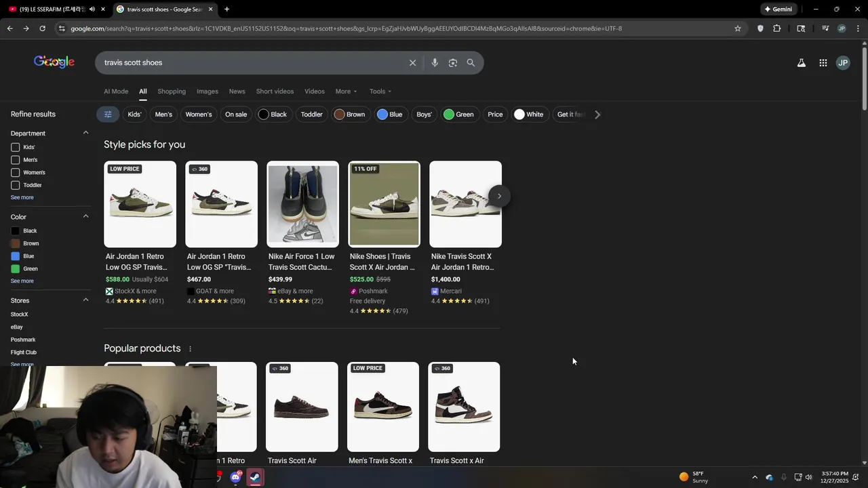
Task: Apply the White color chip
Action: click(529, 115)
